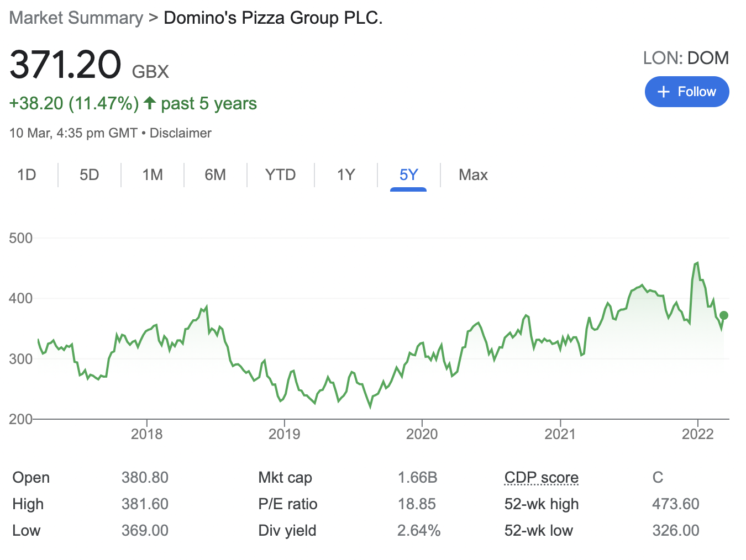This screenshot has width=746, height=560.
Task: Click the active 5Y tab
Action: click(408, 175)
